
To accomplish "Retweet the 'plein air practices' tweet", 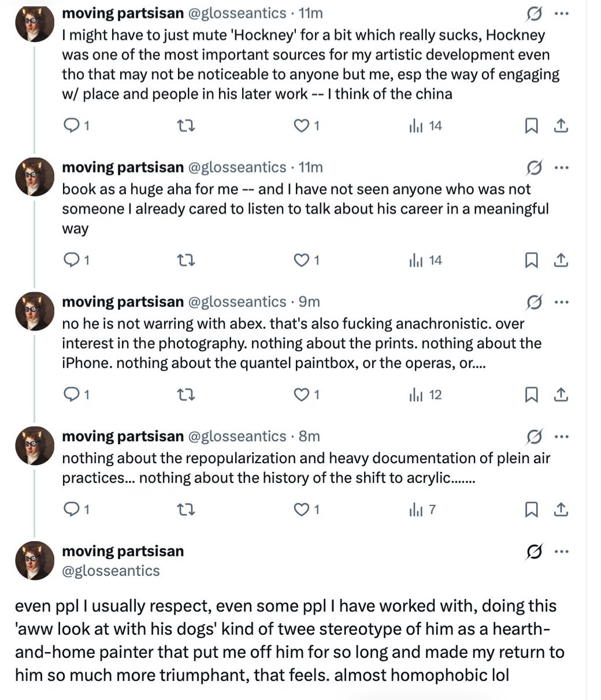I will (186, 510).
